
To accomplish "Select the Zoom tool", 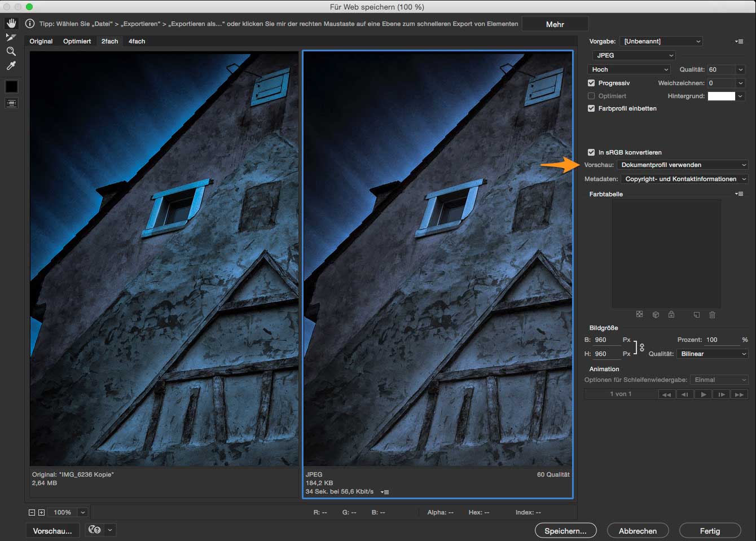I will point(11,51).
